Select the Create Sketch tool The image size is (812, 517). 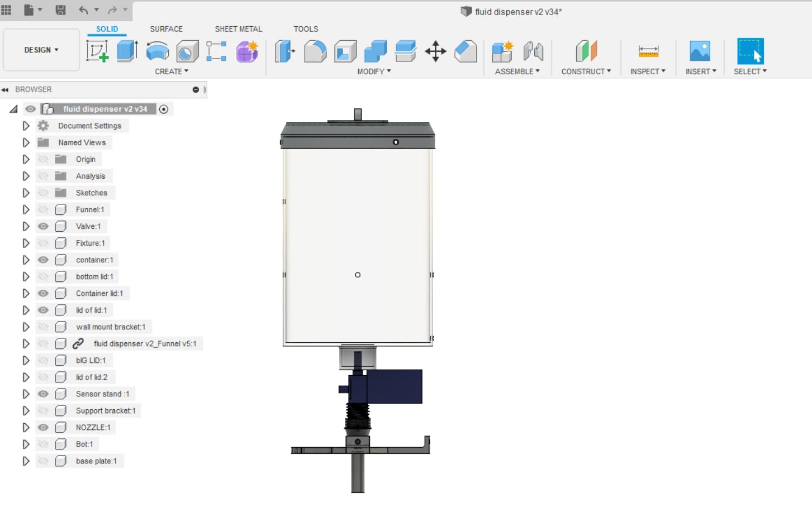(x=97, y=51)
